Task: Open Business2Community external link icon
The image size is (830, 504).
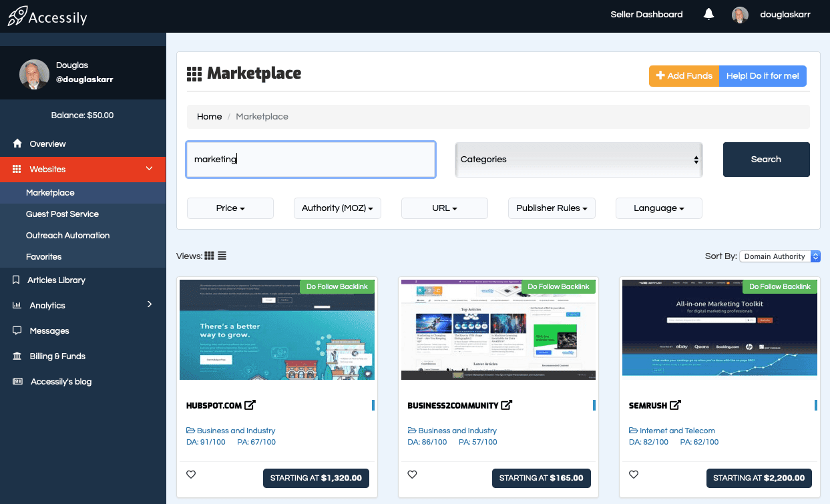Action: 507,405
